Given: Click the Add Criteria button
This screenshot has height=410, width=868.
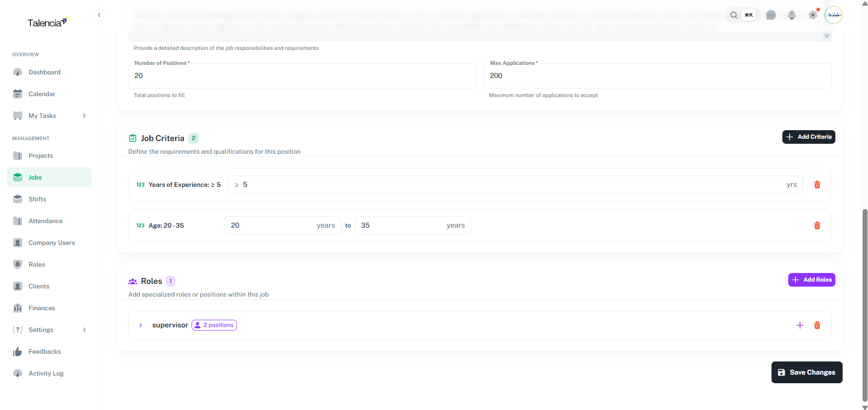Looking at the screenshot, I should point(808,137).
